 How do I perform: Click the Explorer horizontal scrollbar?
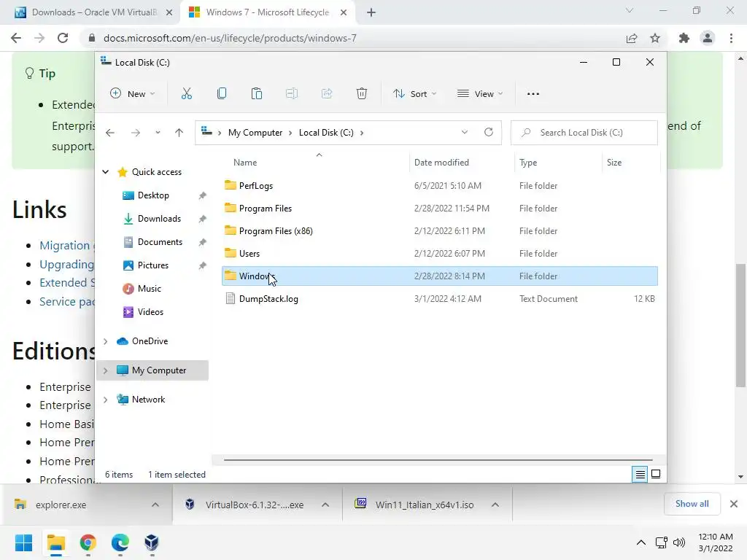click(438, 460)
